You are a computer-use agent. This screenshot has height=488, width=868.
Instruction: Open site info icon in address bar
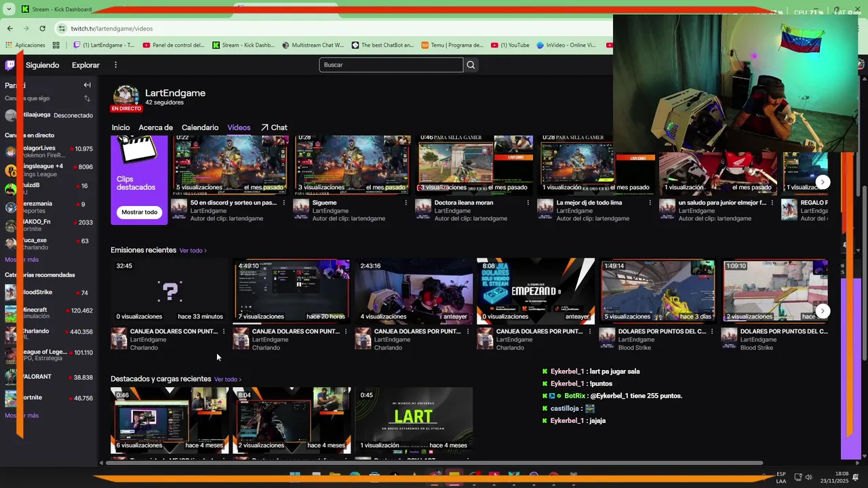point(62,28)
